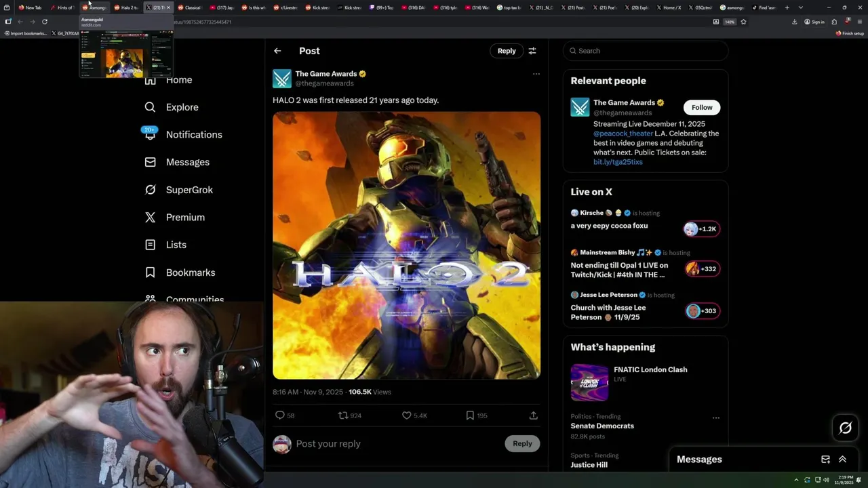Open the Halo 2 cover image

click(x=407, y=245)
